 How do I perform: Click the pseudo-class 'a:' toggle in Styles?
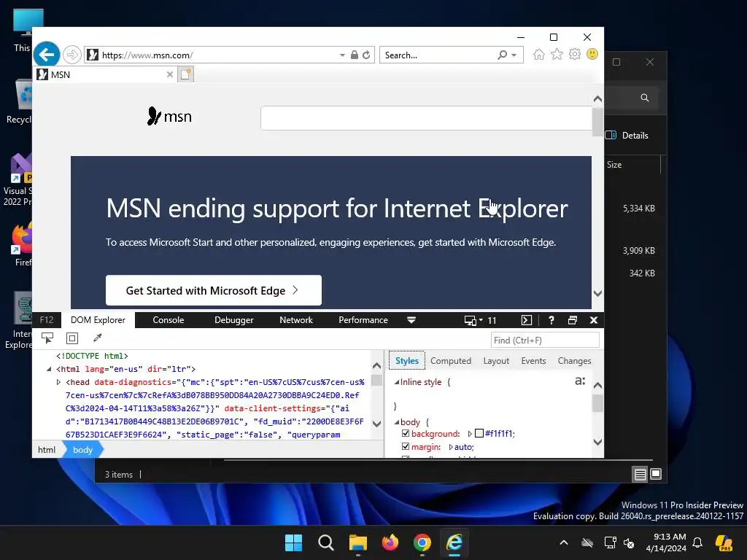[x=580, y=381]
